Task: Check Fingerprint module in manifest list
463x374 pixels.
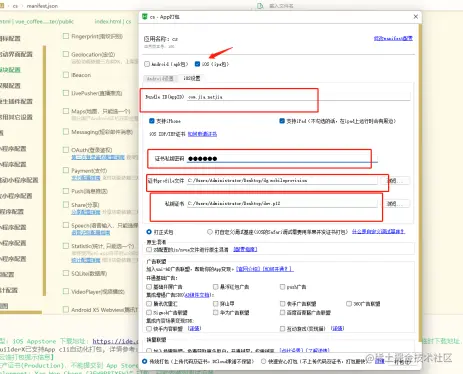Action: point(66,36)
